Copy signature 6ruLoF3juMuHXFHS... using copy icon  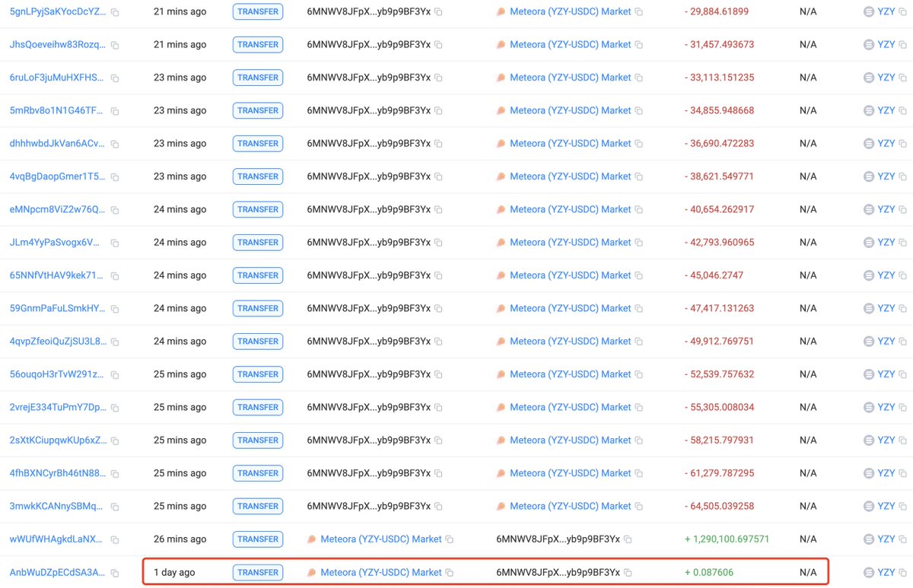(x=115, y=78)
